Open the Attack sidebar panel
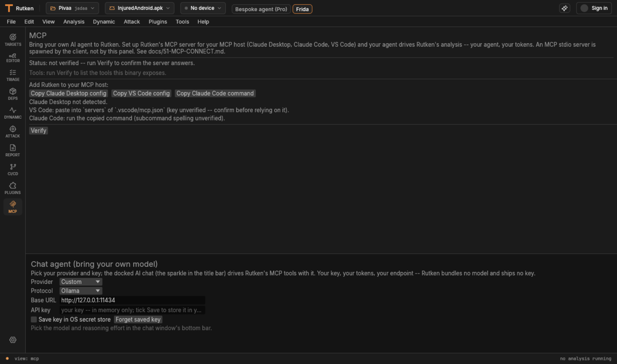617x364 pixels. (13, 132)
